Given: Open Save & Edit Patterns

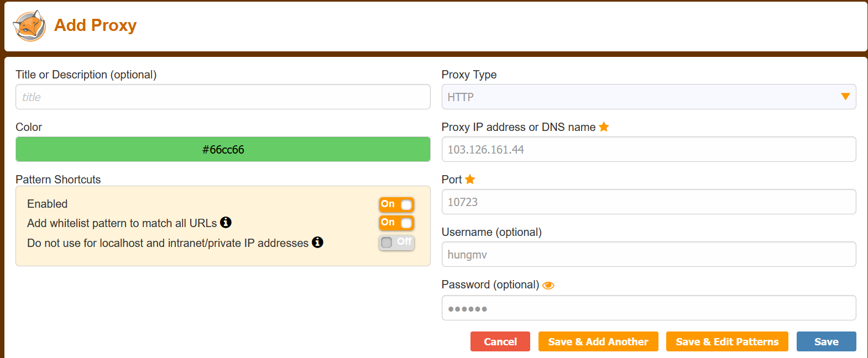Looking at the screenshot, I should [x=726, y=341].
